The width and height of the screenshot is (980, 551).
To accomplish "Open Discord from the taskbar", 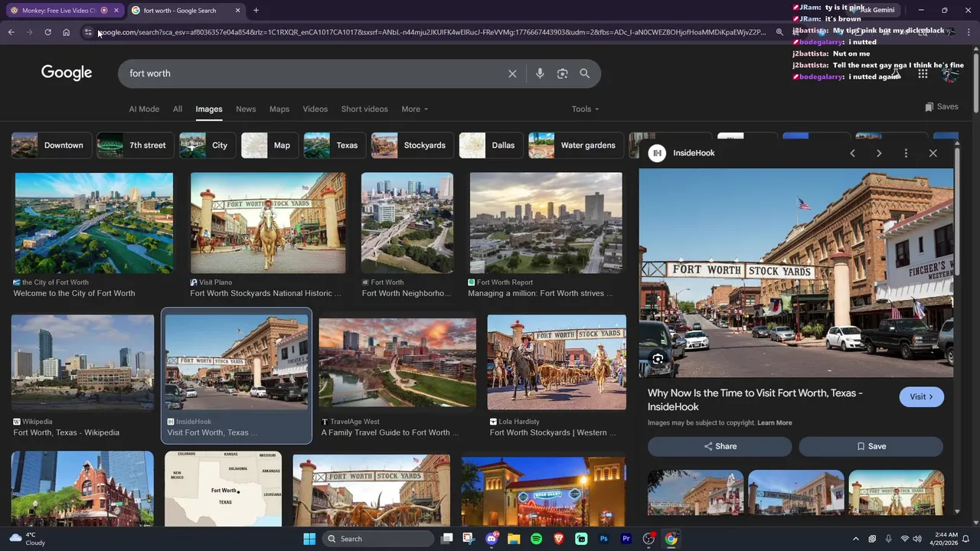I will pyautogui.click(x=492, y=539).
